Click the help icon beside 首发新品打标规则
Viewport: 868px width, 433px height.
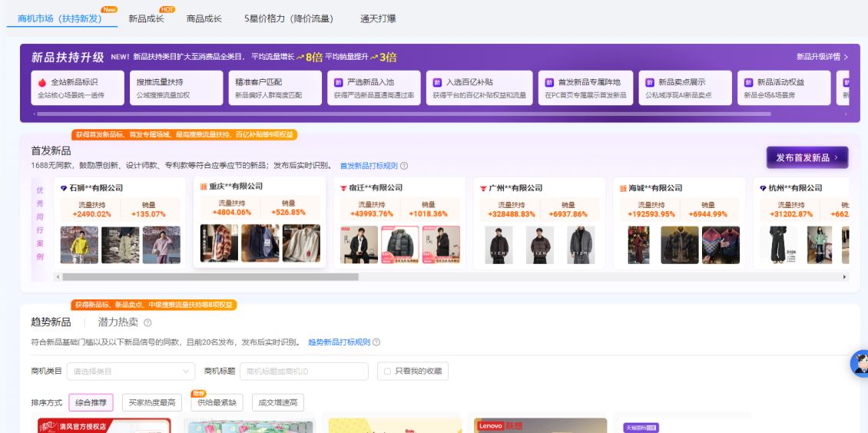404,166
